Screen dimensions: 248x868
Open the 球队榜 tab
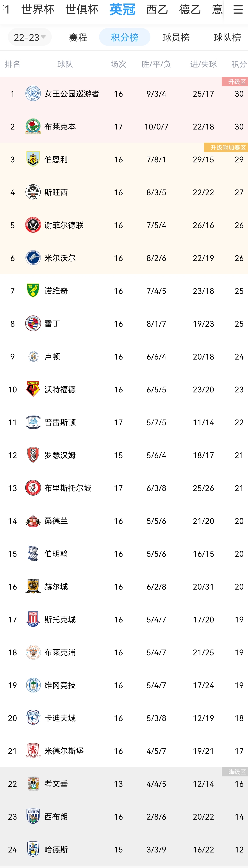[227, 37]
